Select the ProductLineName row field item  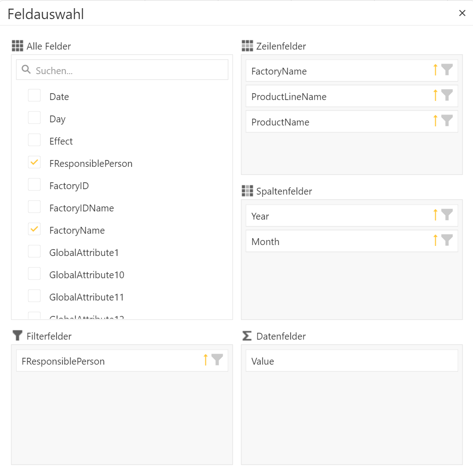[352, 96]
